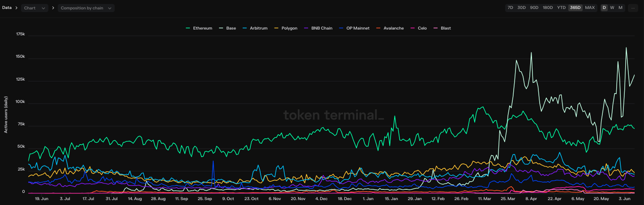Open the Composition by chain dropdown

pyautogui.click(x=86, y=8)
